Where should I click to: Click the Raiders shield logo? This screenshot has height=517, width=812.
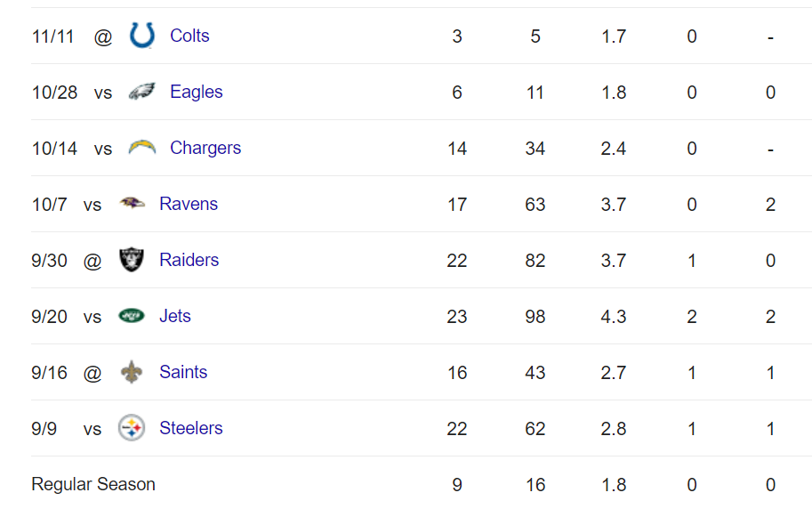tap(132, 260)
